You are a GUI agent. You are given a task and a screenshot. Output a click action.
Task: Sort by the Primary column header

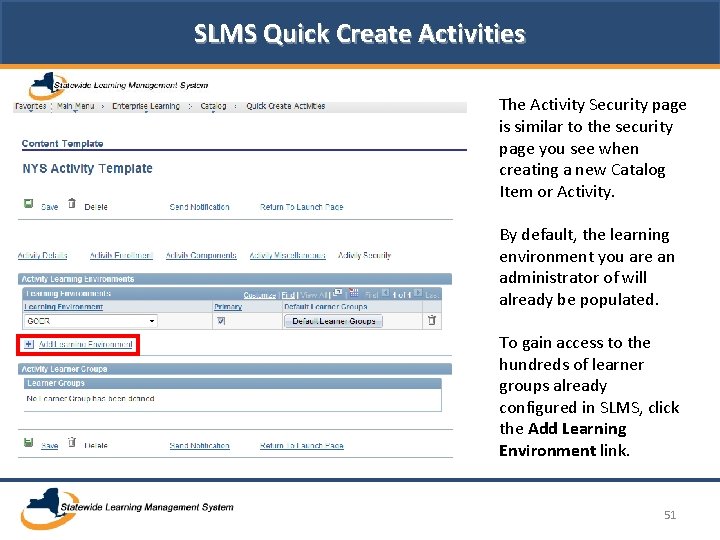click(x=228, y=306)
